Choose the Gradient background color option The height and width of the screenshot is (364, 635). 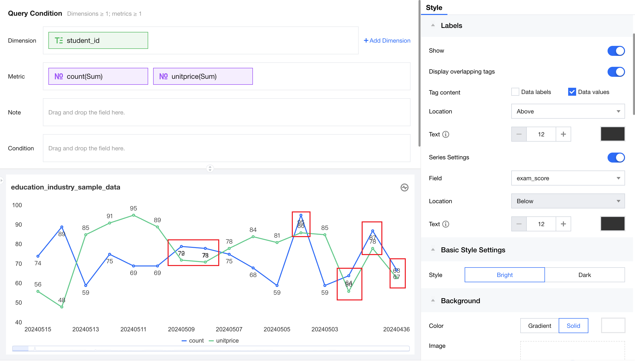[539, 326]
